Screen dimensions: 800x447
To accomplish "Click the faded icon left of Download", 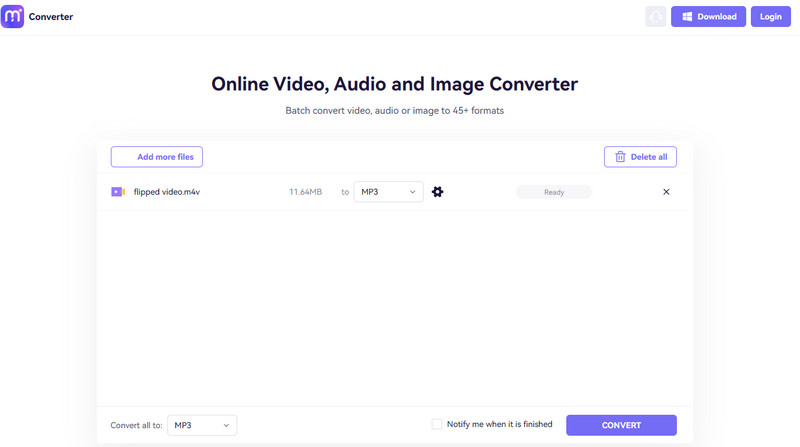I will 656,17.
